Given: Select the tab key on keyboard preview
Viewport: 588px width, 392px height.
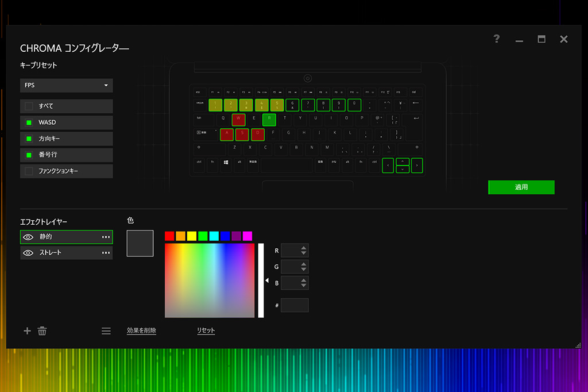Looking at the screenshot, I should (x=204, y=120).
